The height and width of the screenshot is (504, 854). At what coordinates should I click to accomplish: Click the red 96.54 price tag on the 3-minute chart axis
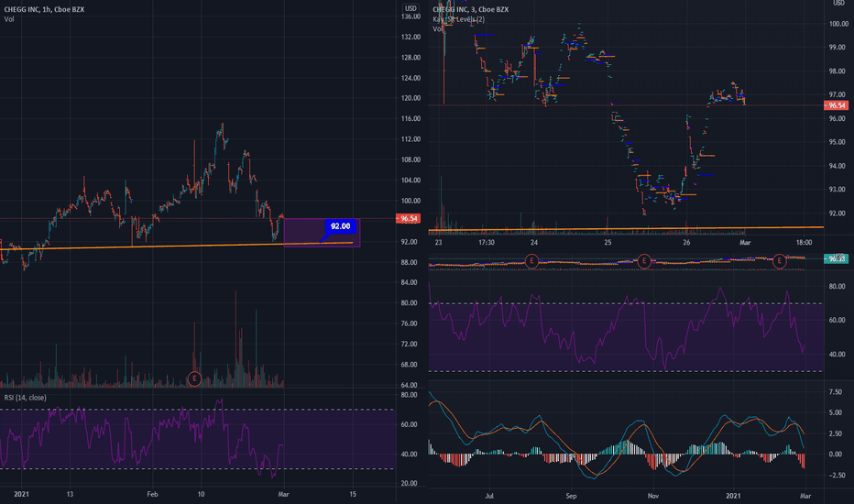[x=836, y=105]
